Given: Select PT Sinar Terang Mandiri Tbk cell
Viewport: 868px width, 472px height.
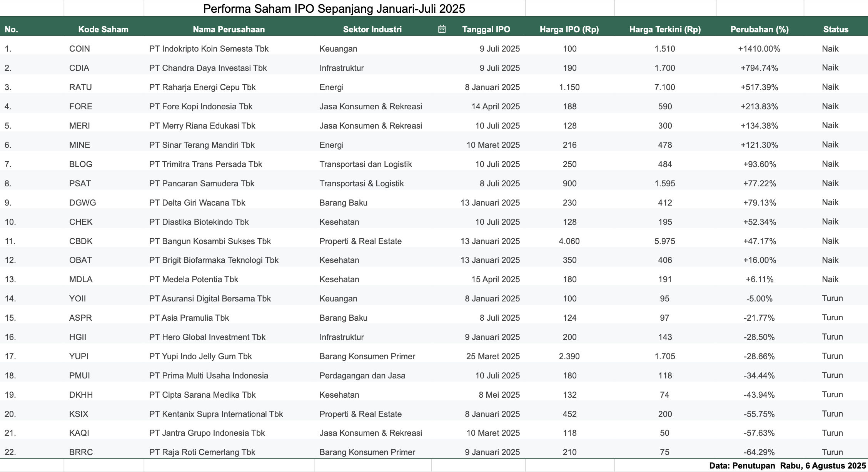Looking at the screenshot, I should pyautogui.click(x=202, y=145).
